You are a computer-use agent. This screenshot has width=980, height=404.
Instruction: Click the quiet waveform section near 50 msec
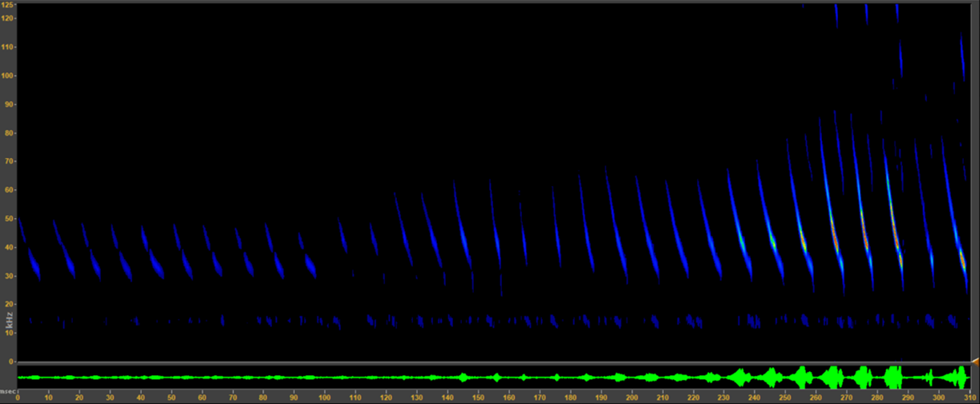[x=172, y=377]
